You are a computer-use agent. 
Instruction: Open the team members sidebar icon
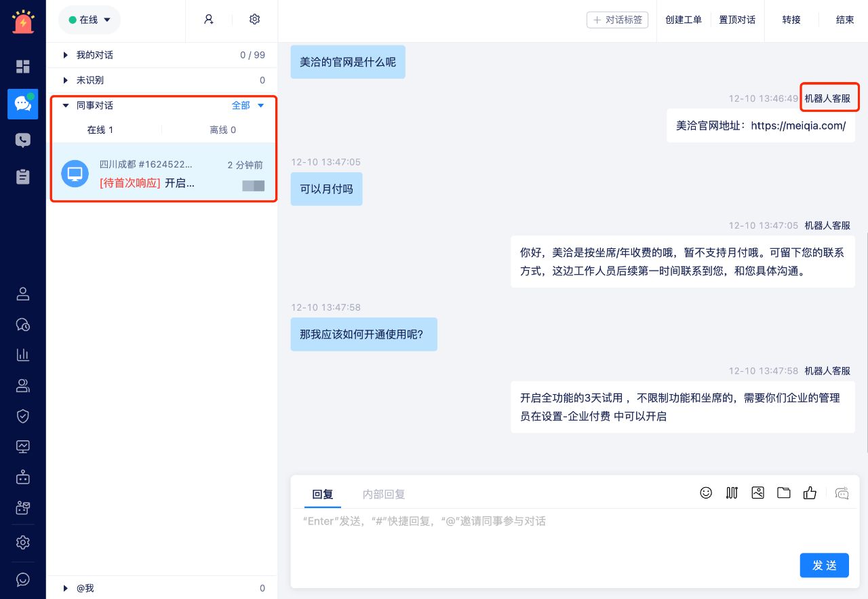tap(23, 385)
